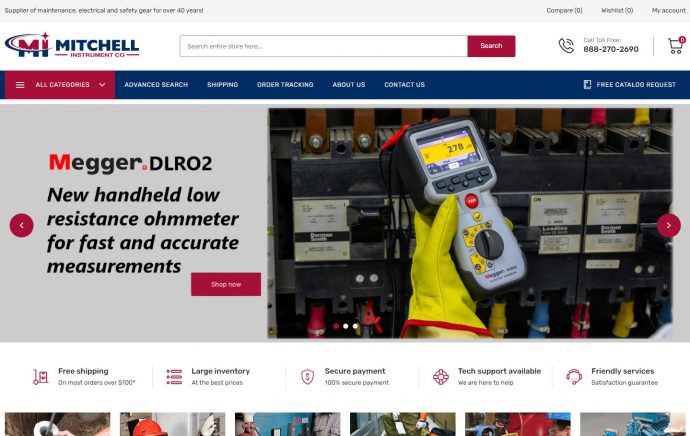
Task: Click the cart item count badge
Action: coord(682,40)
